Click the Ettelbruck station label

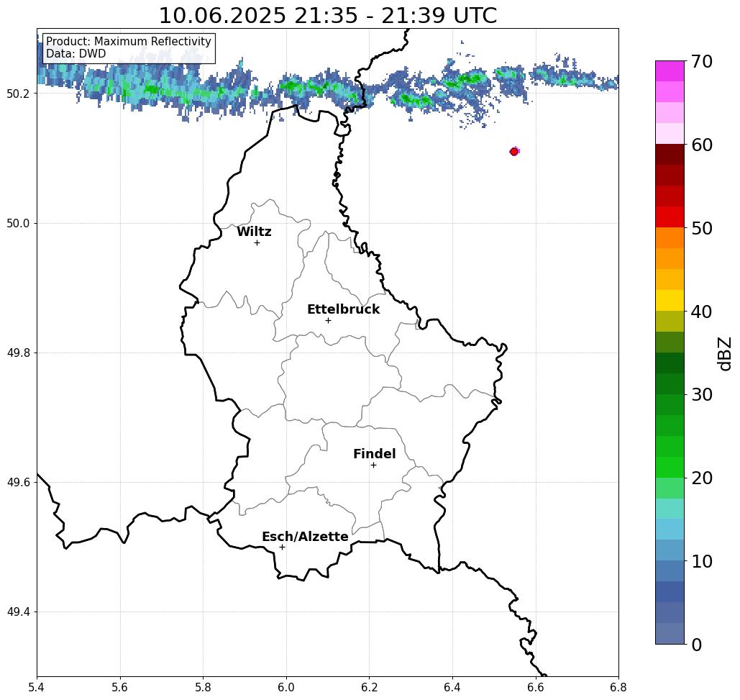point(343,309)
